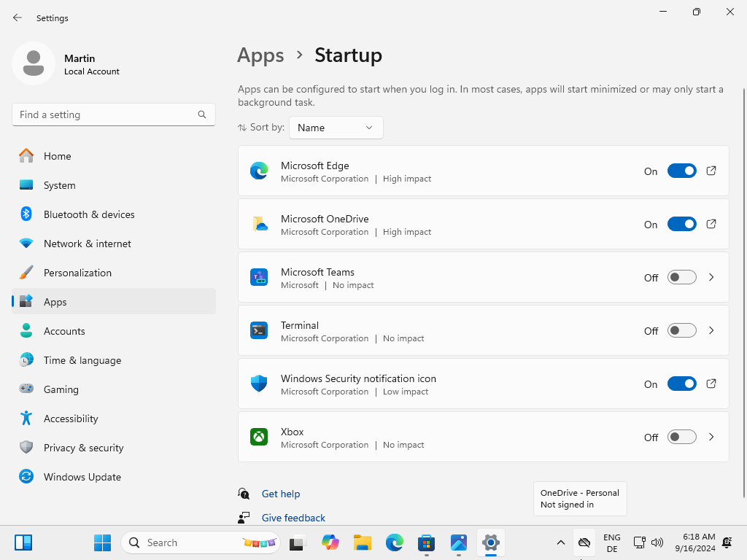
Task: Select Windows Update in the sidebar
Action: point(82,477)
